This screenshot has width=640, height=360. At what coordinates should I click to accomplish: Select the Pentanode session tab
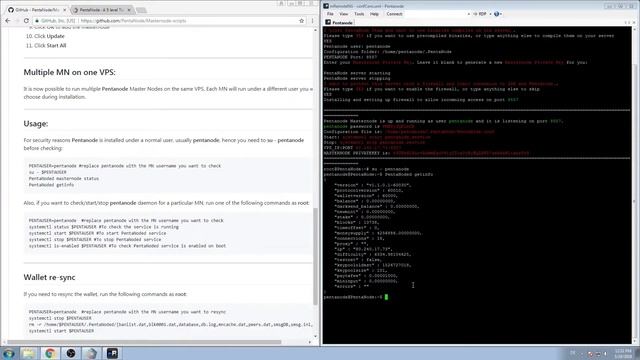339,22
